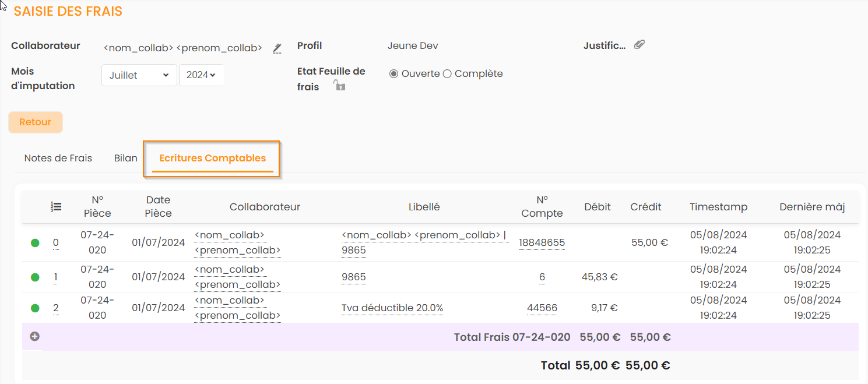
Task: Click the plus icon on Total Frais row
Action: [35, 336]
